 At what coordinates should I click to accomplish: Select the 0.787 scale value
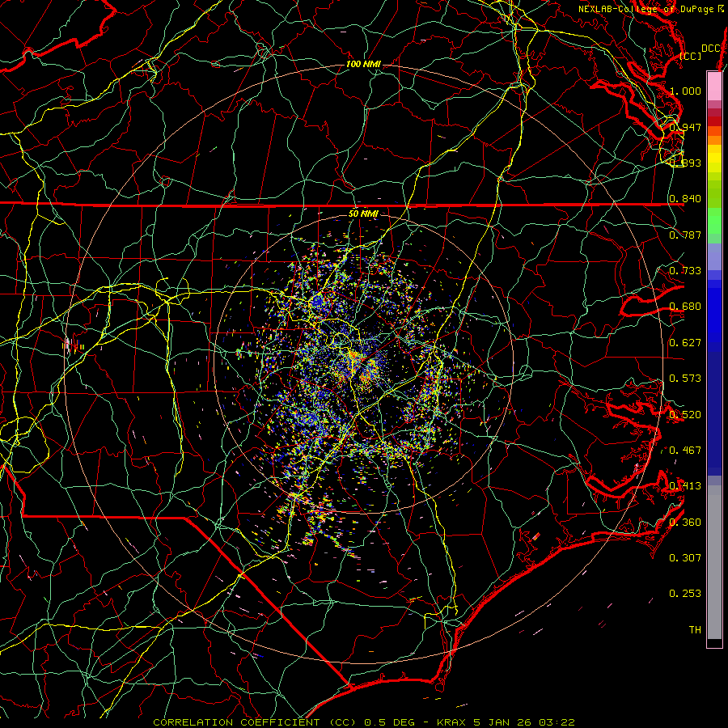685,235
